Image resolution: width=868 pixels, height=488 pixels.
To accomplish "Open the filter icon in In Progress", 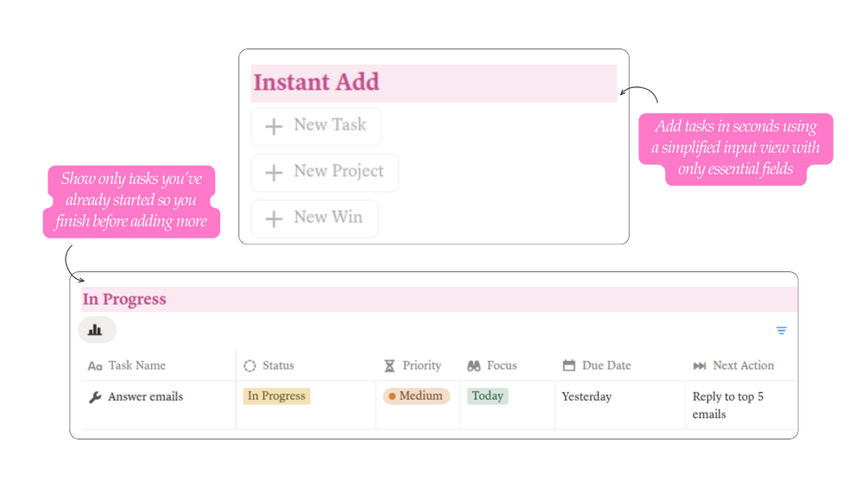I will (x=781, y=331).
